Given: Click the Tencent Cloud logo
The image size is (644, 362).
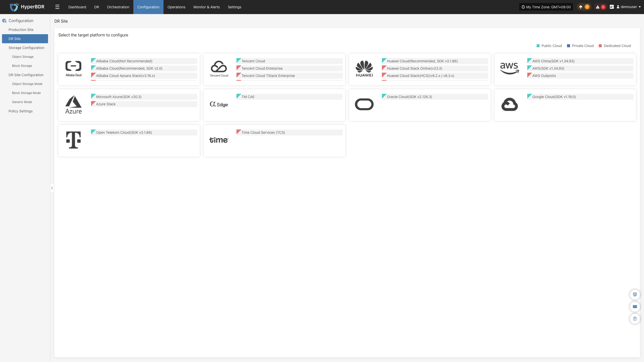Looking at the screenshot, I should pyautogui.click(x=219, y=69).
